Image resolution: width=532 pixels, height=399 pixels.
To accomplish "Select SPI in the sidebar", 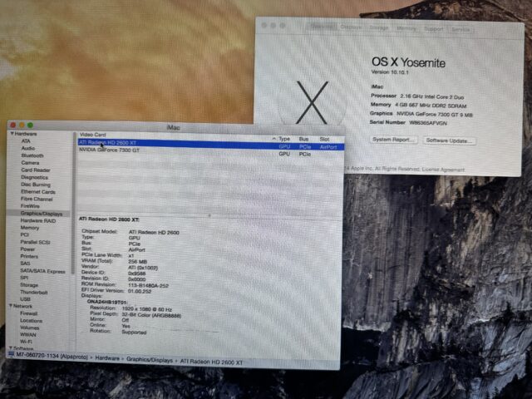I will (24, 278).
